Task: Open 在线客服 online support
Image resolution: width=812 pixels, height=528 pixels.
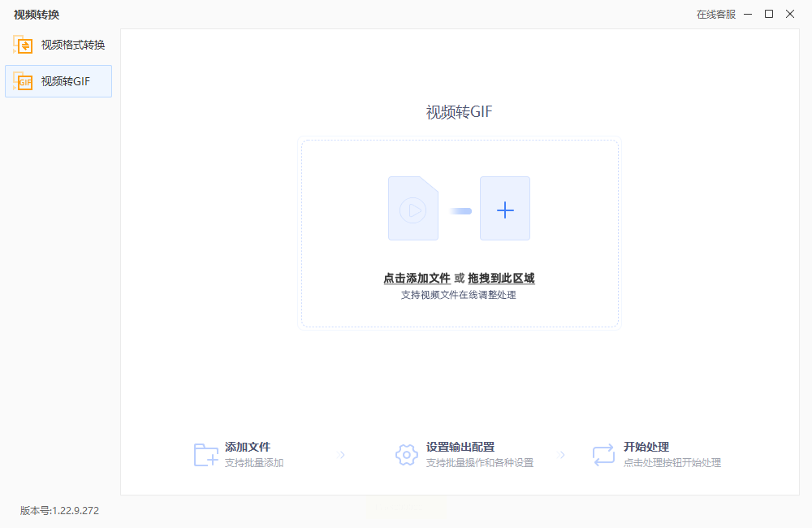Action: 715,15
